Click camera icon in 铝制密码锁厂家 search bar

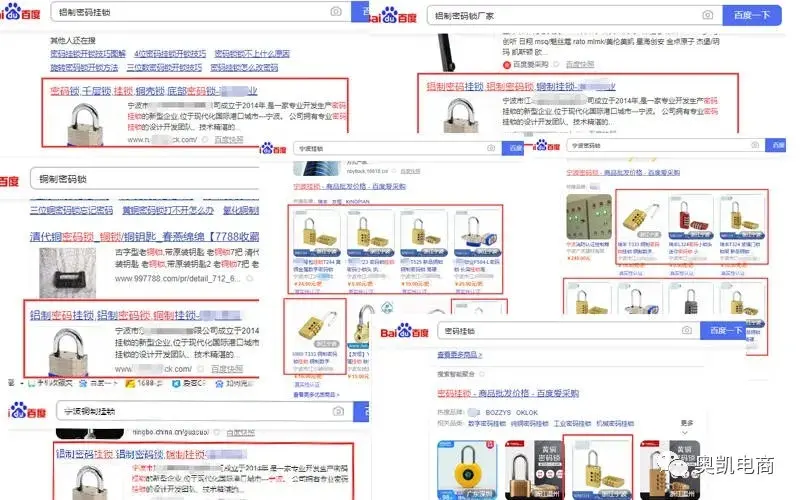click(x=708, y=15)
